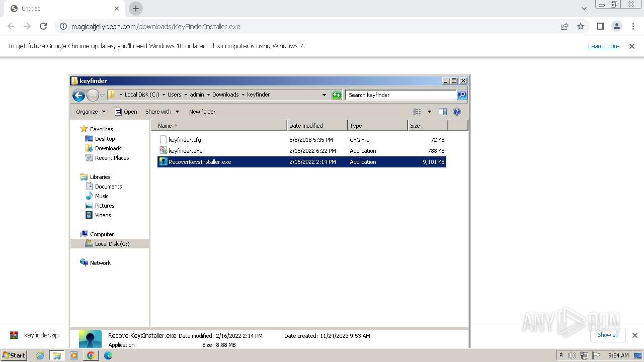Image resolution: width=644 pixels, height=362 pixels.
Task: Click the Learn more link
Action: [x=604, y=46]
